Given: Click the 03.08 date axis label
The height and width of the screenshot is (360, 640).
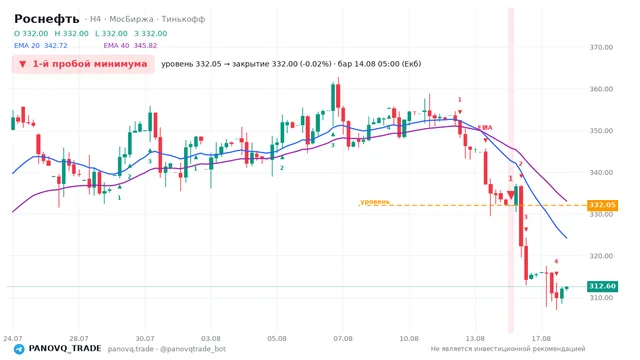Looking at the screenshot, I should [x=211, y=338].
